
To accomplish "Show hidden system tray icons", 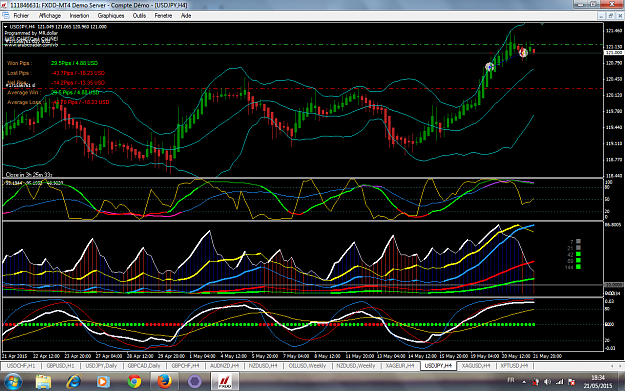I will point(524,382).
